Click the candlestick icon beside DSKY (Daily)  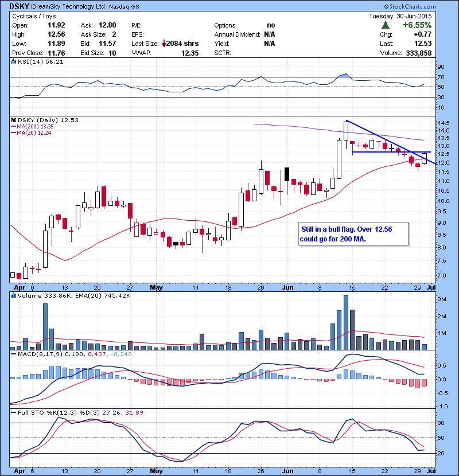(x=13, y=120)
